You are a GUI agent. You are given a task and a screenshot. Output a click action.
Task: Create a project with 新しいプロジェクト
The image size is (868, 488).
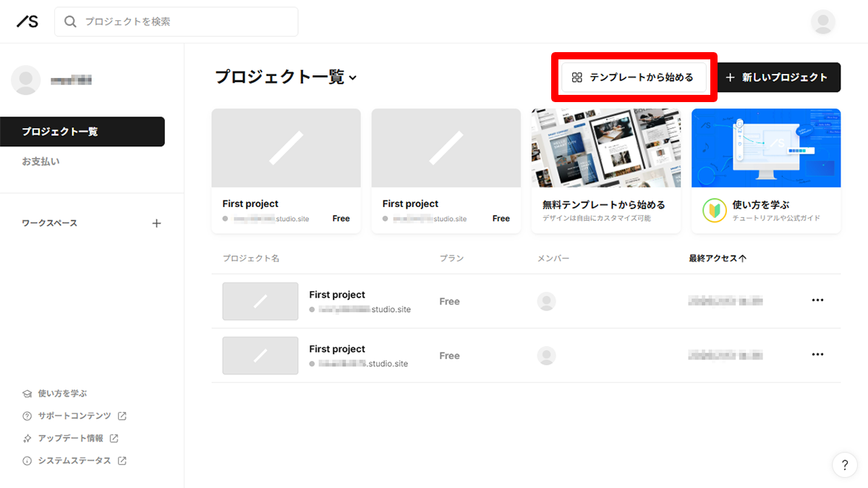(x=778, y=77)
